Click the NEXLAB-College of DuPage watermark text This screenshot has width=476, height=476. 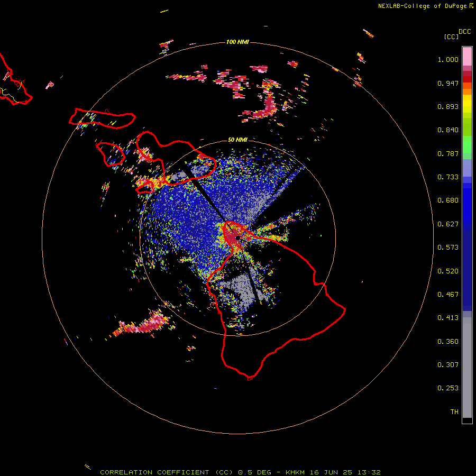[x=426, y=6]
